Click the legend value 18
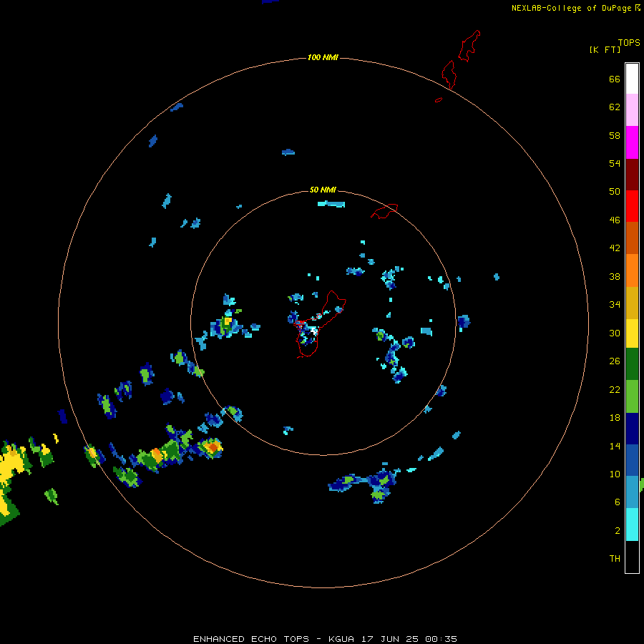Viewport: 644px width, 644px height. [x=615, y=417]
